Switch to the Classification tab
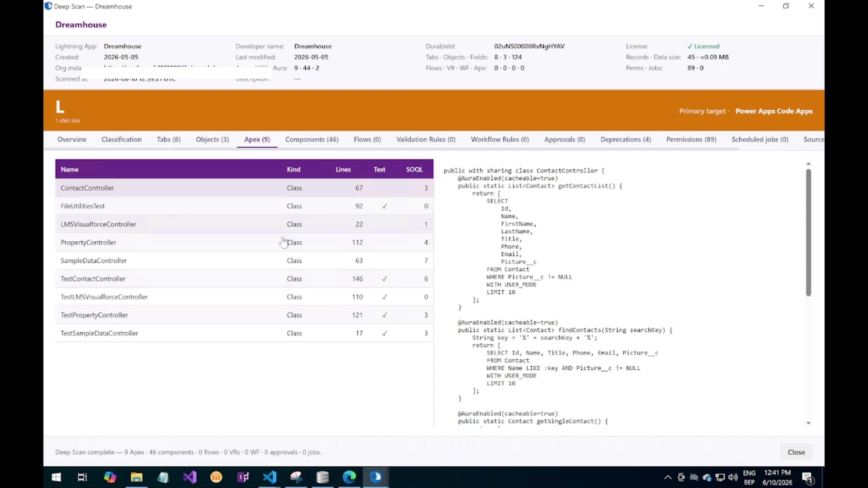This screenshot has width=868, height=488. (122, 139)
